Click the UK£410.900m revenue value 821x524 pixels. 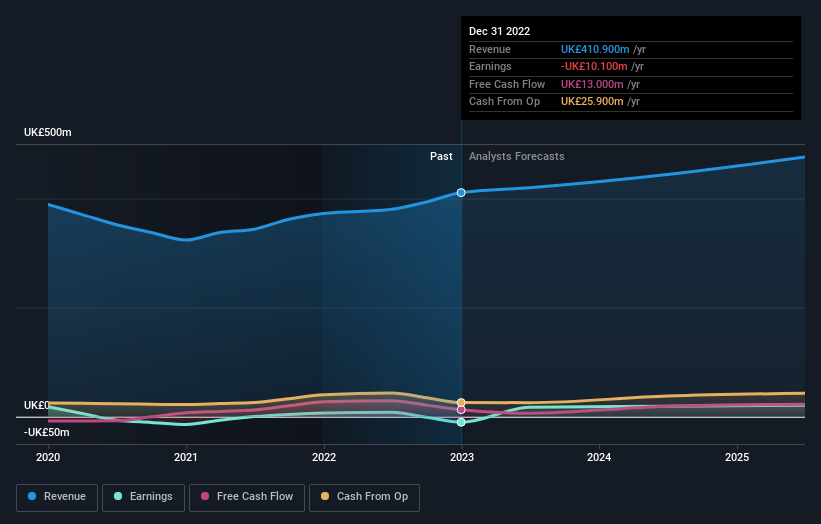pos(595,49)
